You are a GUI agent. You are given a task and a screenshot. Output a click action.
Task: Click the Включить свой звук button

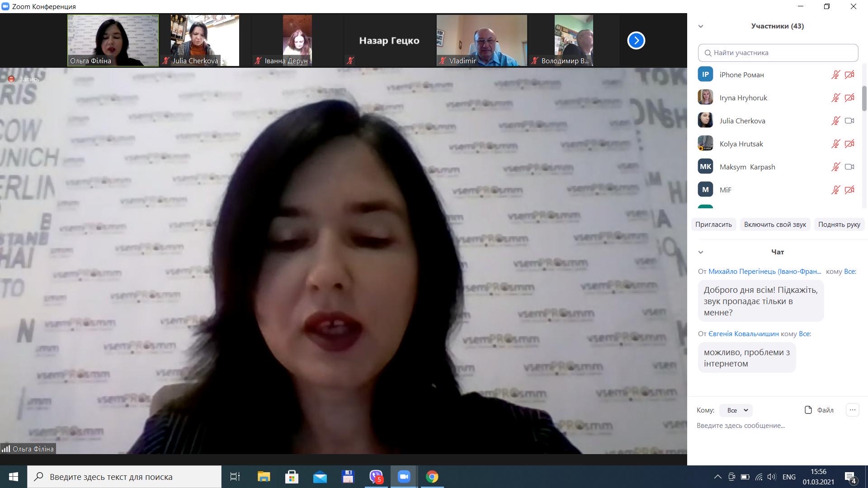point(775,225)
